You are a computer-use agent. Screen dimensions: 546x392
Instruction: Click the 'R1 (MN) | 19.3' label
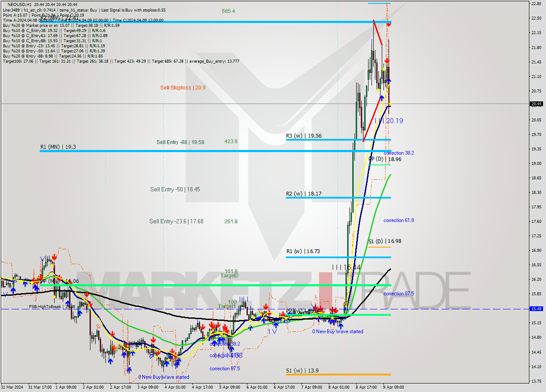click(x=58, y=147)
